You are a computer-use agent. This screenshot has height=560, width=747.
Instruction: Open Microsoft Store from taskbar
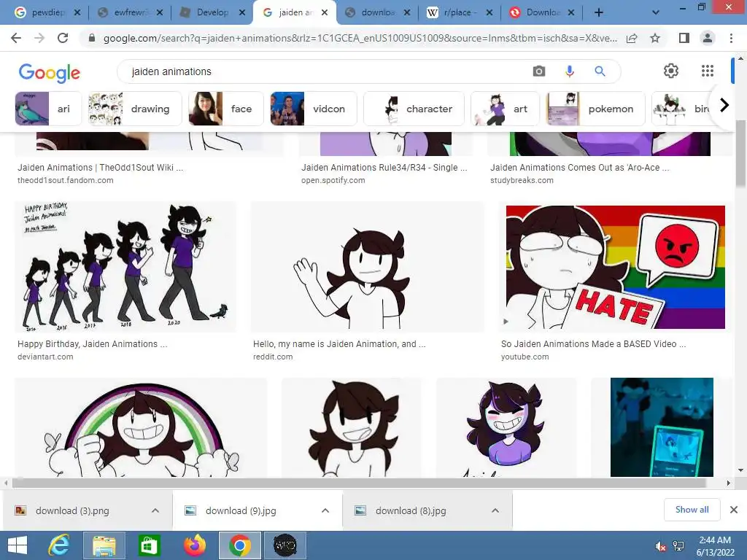tap(149, 545)
